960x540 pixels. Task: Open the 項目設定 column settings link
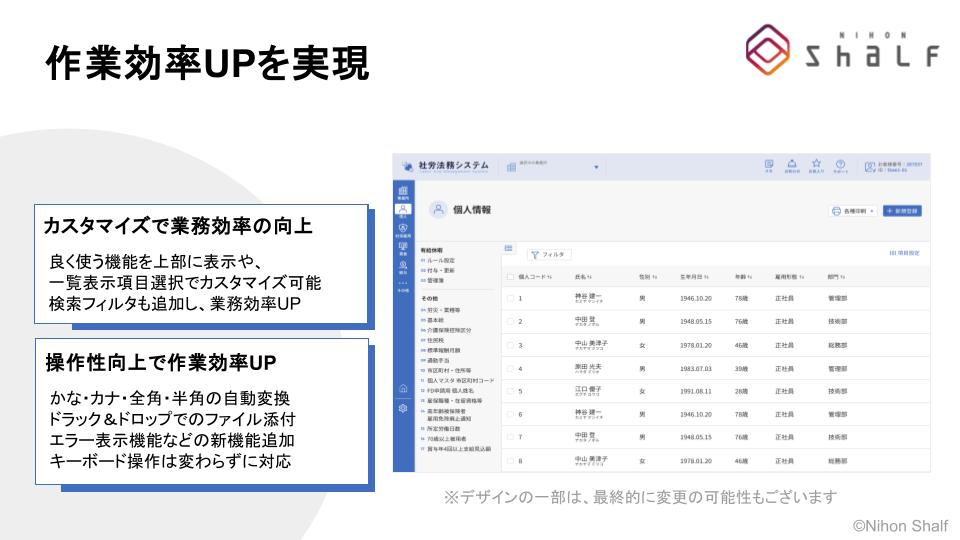pos(904,253)
